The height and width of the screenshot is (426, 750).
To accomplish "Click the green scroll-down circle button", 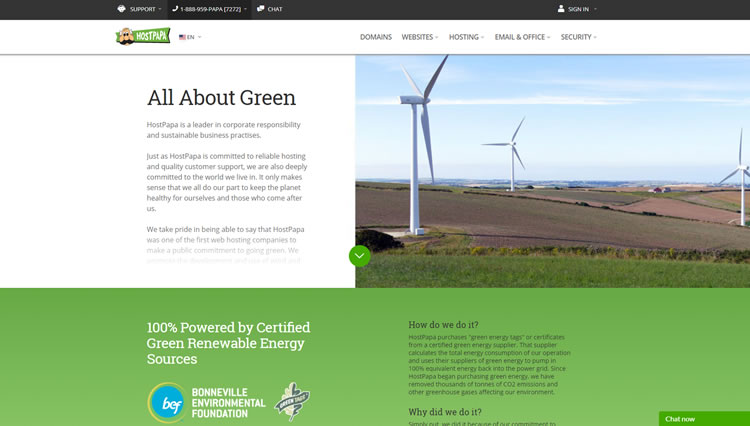I will coord(360,256).
